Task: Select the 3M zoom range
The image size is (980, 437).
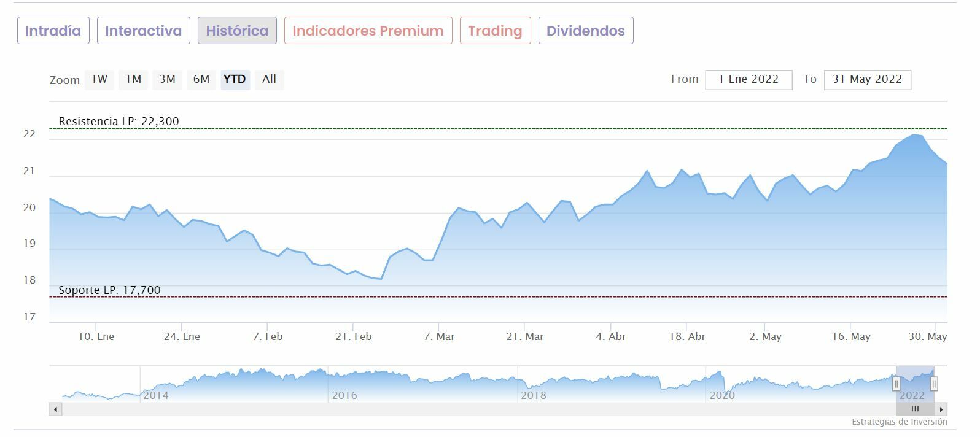Action: (x=167, y=79)
